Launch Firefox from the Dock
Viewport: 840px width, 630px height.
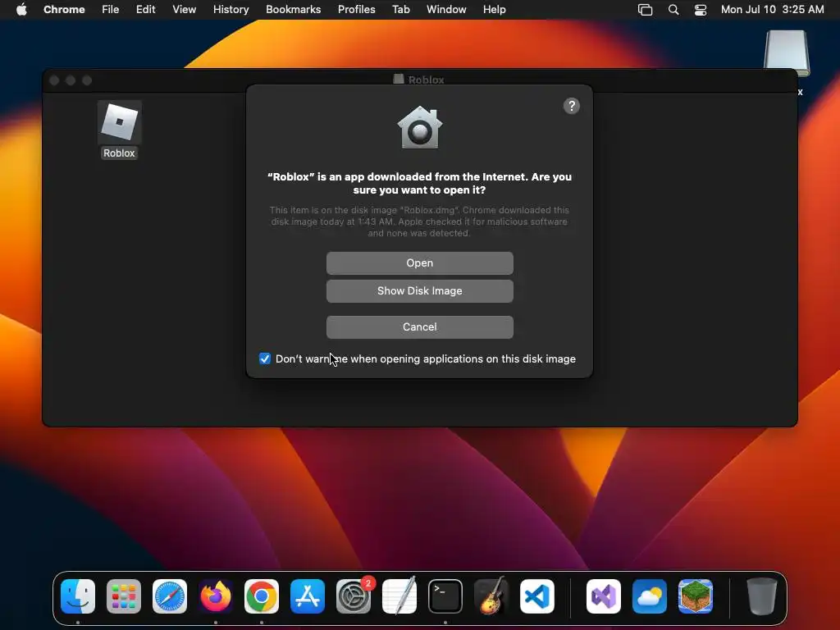click(x=216, y=596)
